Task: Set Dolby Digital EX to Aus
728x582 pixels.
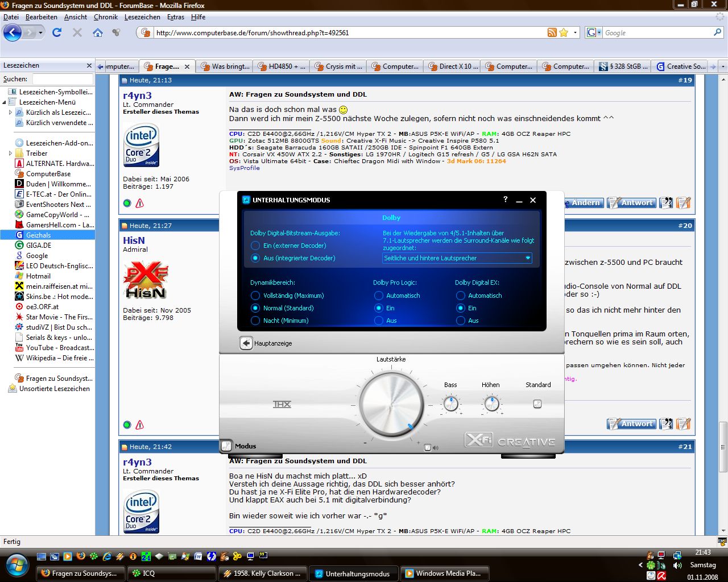Action: (x=461, y=321)
